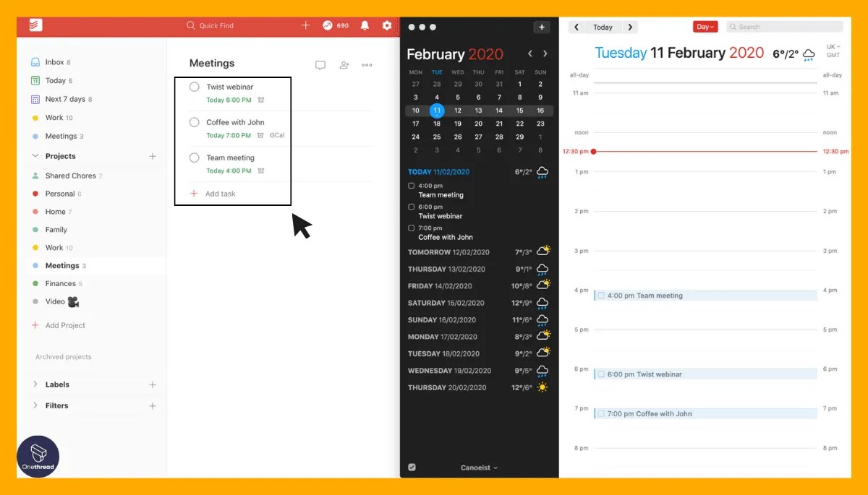Expand the Labels section
Image resolution: width=868 pixels, height=495 pixels.
35,384
